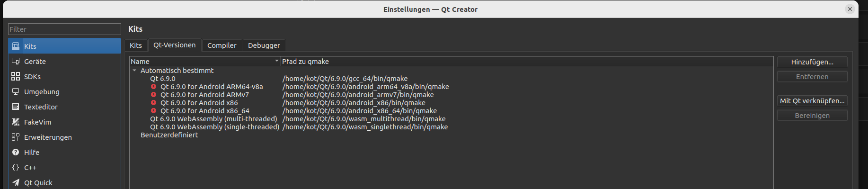This screenshot has height=189, width=868.
Task: Sort by the Name column header arrow
Action: 277,61
